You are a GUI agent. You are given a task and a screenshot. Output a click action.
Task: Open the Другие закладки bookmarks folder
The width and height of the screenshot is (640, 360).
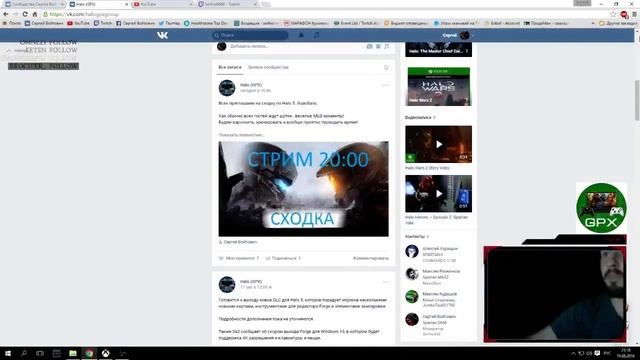(618, 23)
